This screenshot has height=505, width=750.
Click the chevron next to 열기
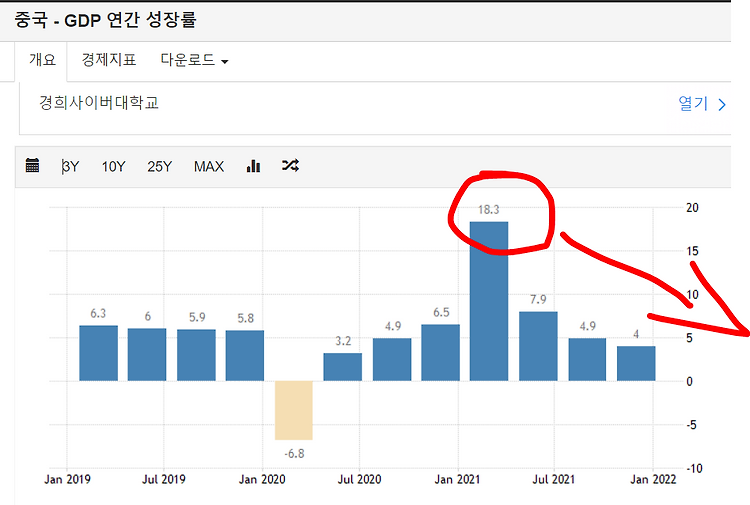[x=722, y=105]
